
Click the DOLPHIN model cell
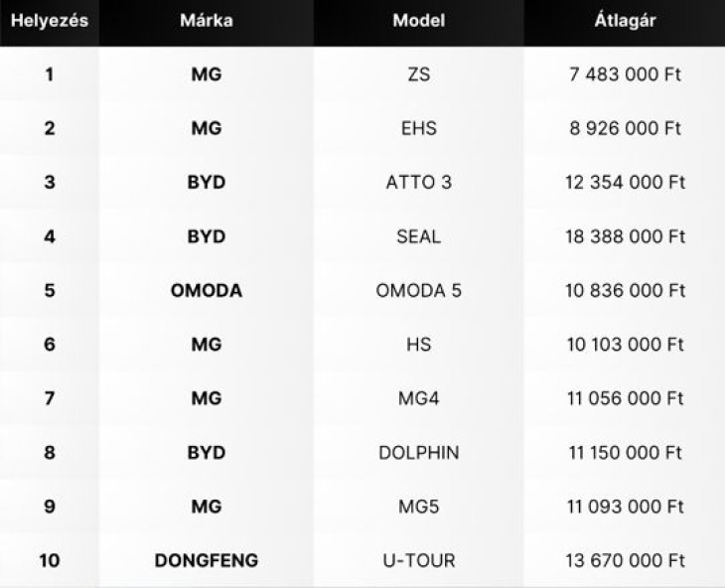pos(419,453)
